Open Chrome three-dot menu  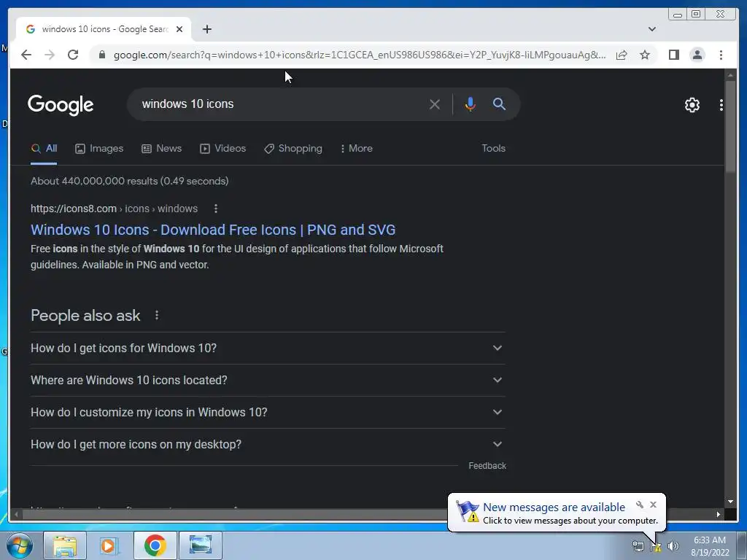click(x=721, y=55)
